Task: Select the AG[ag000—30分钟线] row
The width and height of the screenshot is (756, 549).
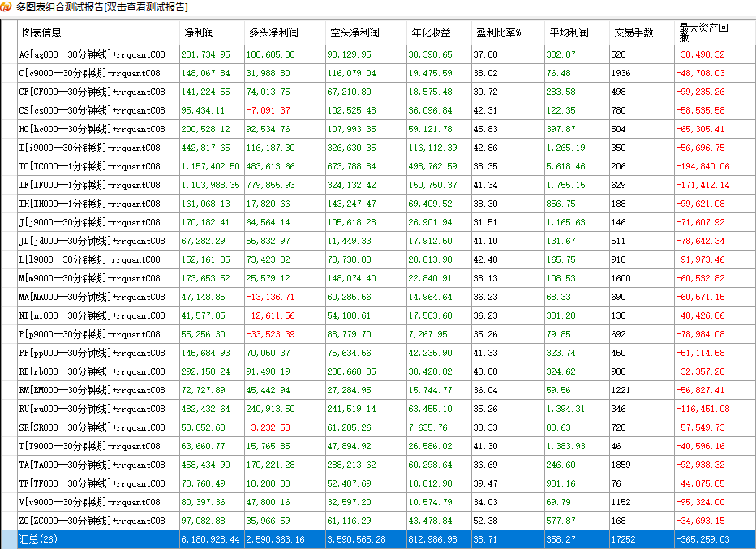Action: tap(378, 54)
